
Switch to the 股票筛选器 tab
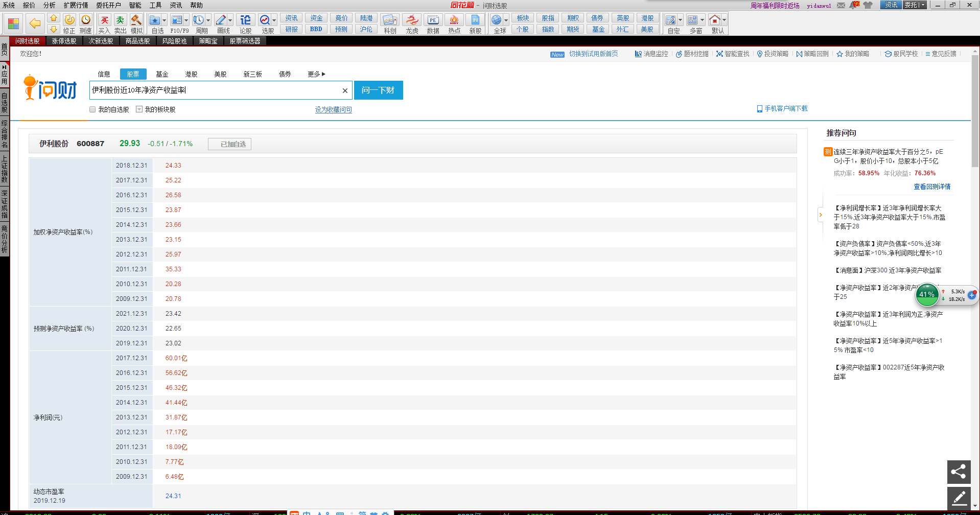245,41
